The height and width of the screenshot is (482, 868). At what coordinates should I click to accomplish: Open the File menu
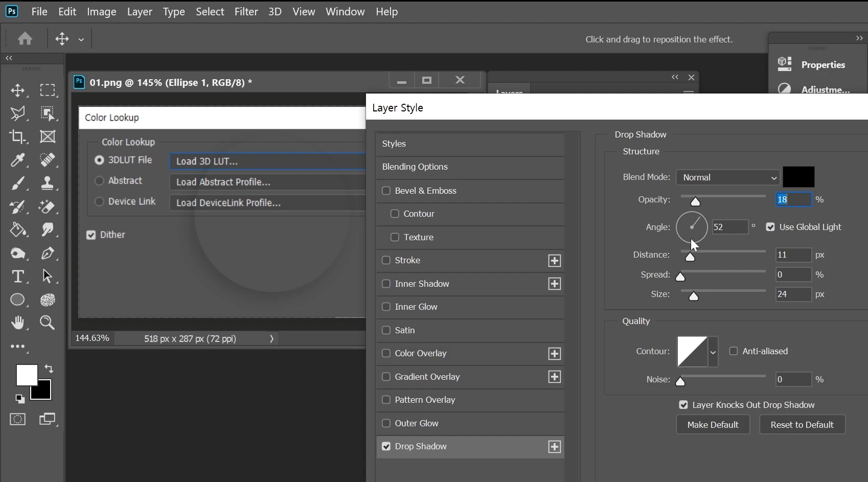(x=39, y=11)
